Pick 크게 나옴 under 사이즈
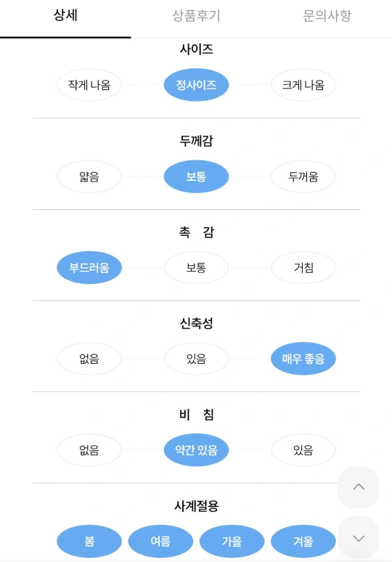The height and width of the screenshot is (562, 392). click(303, 85)
